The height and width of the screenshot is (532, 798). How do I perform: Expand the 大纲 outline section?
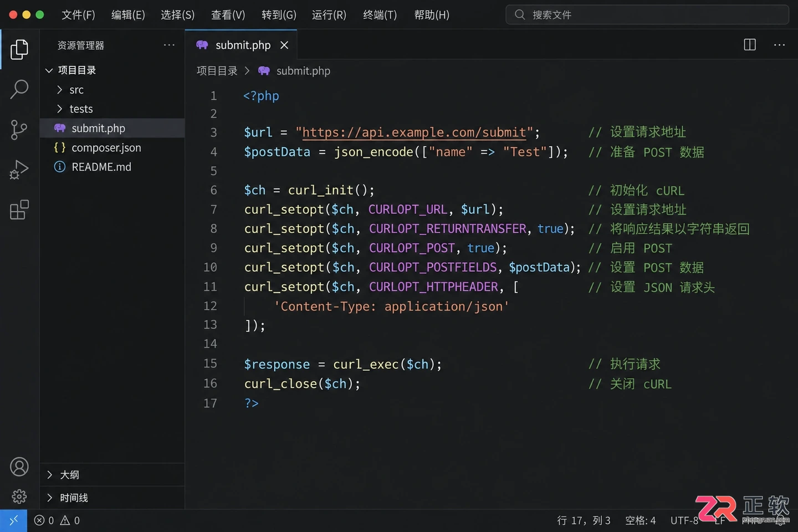click(49, 475)
